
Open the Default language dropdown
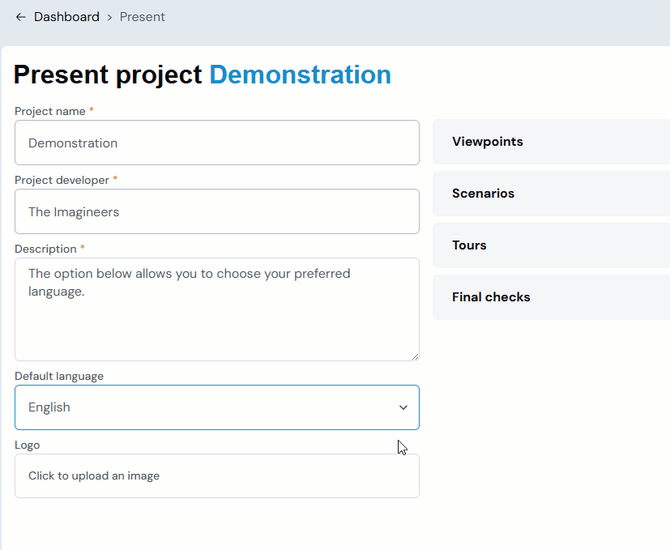tap(217, 407)
